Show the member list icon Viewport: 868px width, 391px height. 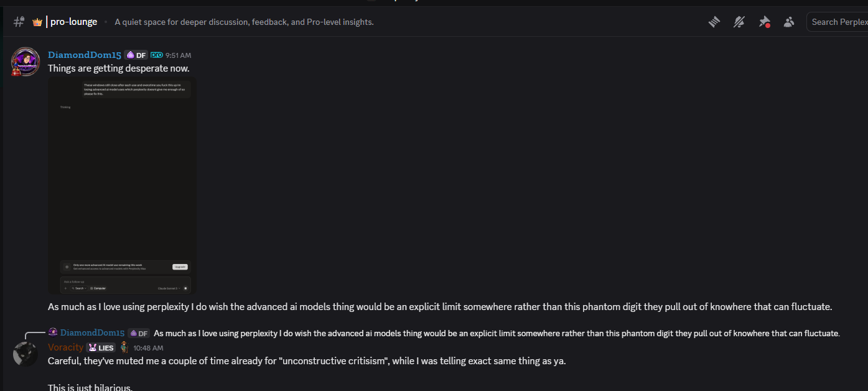pyautogui.click(x=789, y=22)
